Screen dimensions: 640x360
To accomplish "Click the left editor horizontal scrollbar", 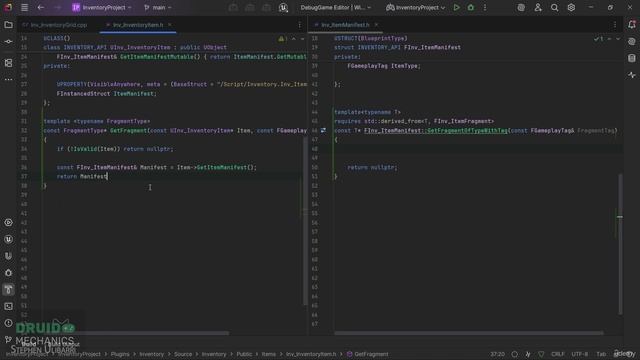I will [x=136, y=333].
